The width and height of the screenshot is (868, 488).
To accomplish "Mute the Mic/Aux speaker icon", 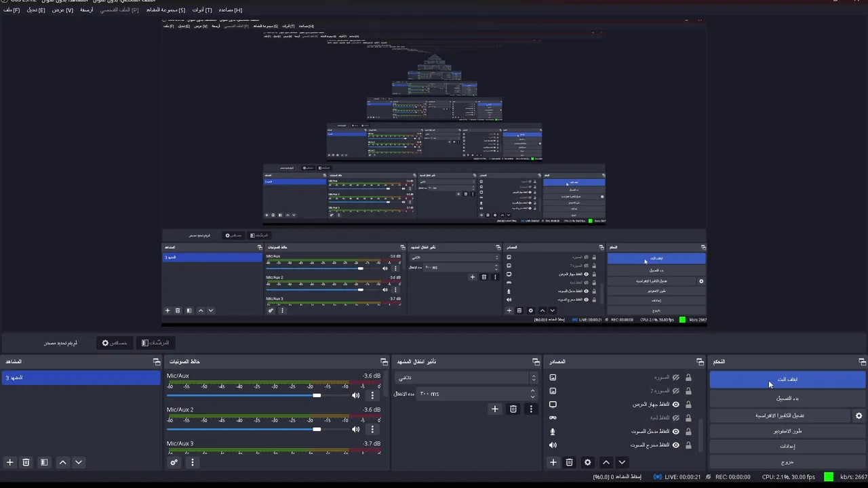I will (356, 395).
